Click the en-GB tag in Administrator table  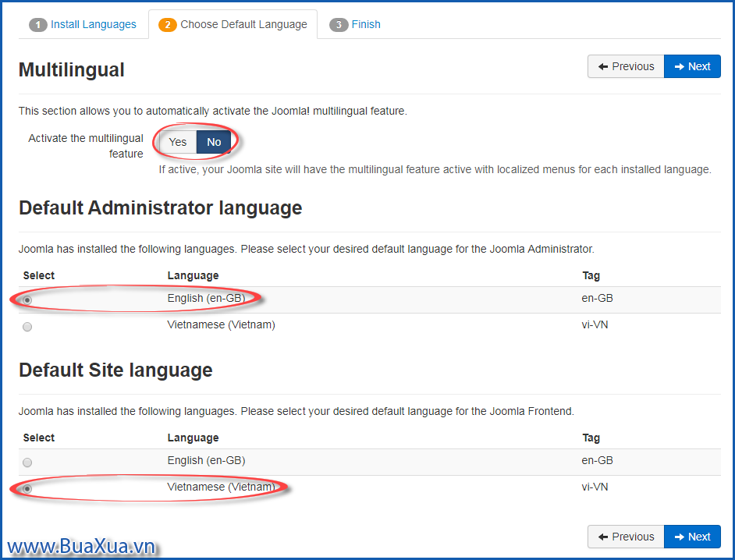click(x=597, y=298)
